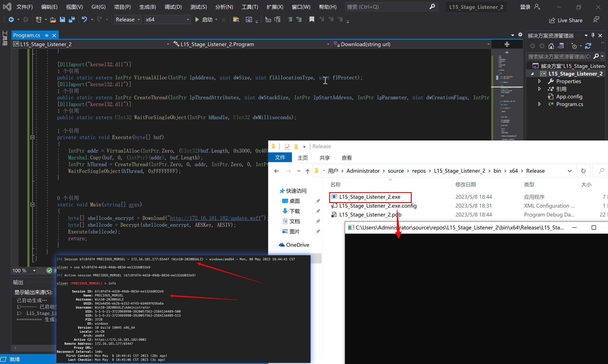Viewport: 608px width, 364px height.
Task: Click the Live Share icon
Action: click(552, 20)
